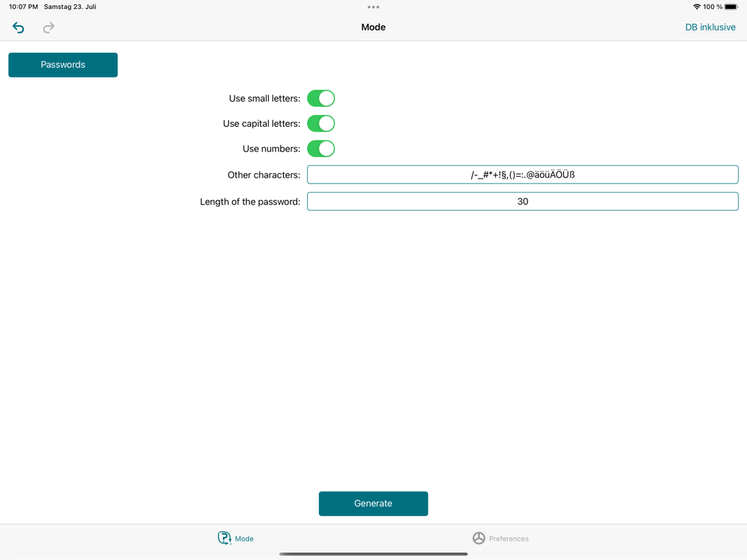Viewport: 747px width, 560px height.
Task: Disable the Use capital letters switch
Action: (x=321, y=124)
